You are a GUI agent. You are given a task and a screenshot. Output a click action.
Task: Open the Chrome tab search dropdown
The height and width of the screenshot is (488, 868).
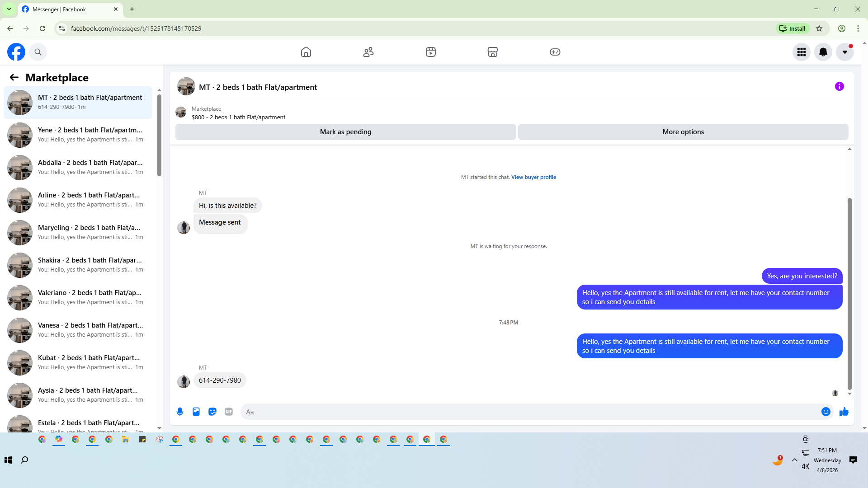[9, 9]
